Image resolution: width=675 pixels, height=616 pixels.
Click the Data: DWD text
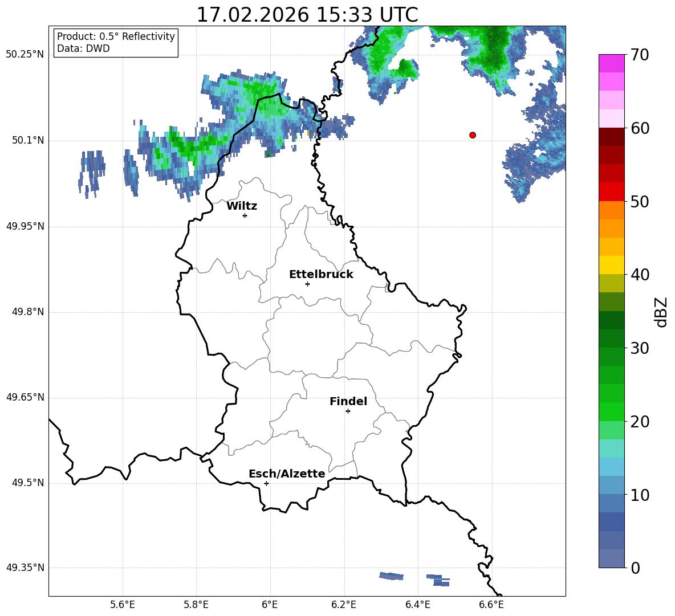pos(83,48)
